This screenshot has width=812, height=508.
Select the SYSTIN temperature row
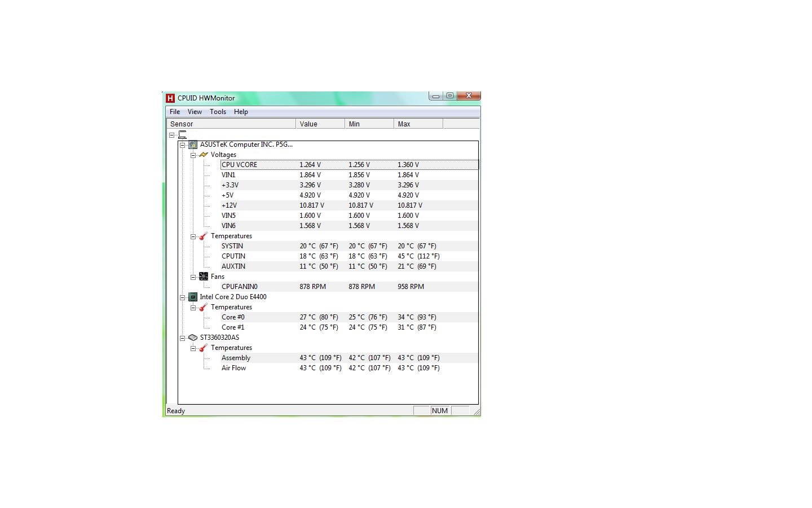(350, 246)
